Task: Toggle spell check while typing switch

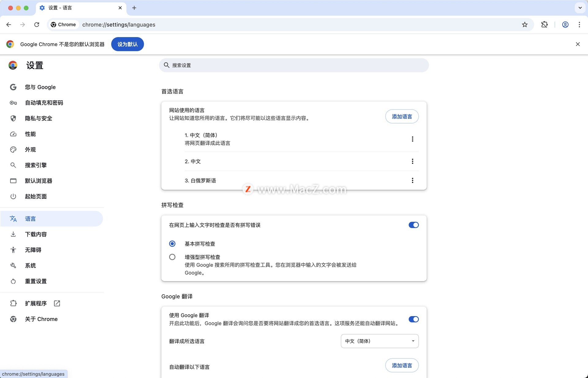Action: point(413,225)
